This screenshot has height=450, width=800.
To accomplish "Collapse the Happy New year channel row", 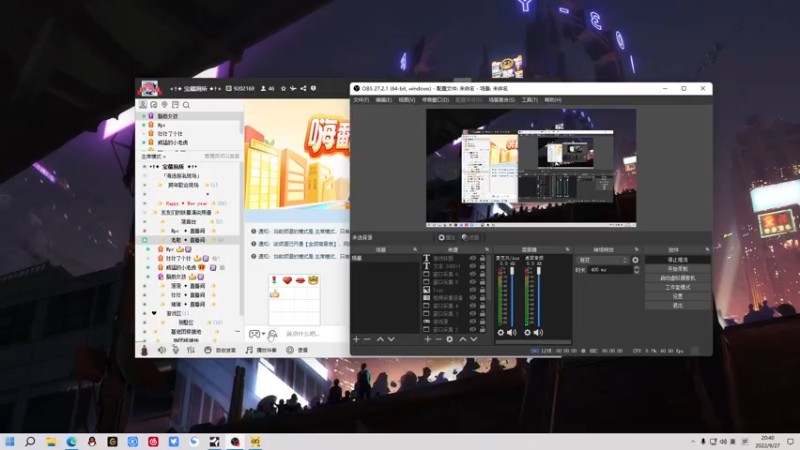I will tap(144, 203).
